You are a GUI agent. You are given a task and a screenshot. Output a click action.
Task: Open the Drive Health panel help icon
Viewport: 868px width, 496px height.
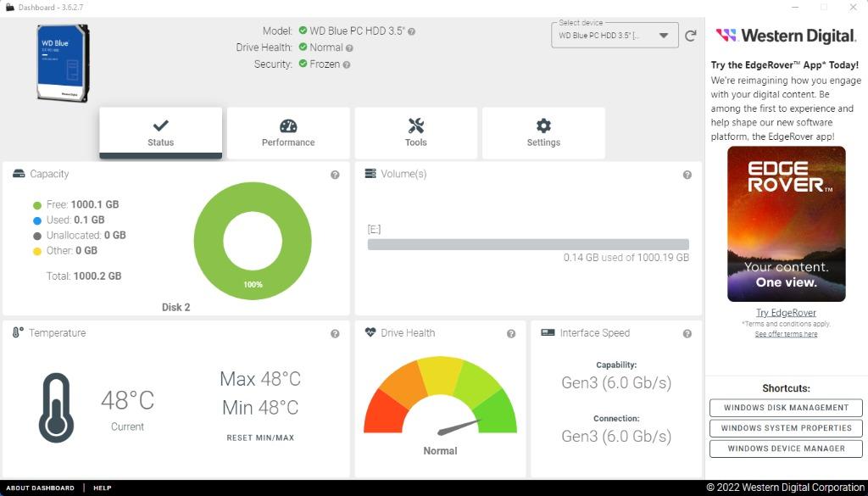coord(511,334)
